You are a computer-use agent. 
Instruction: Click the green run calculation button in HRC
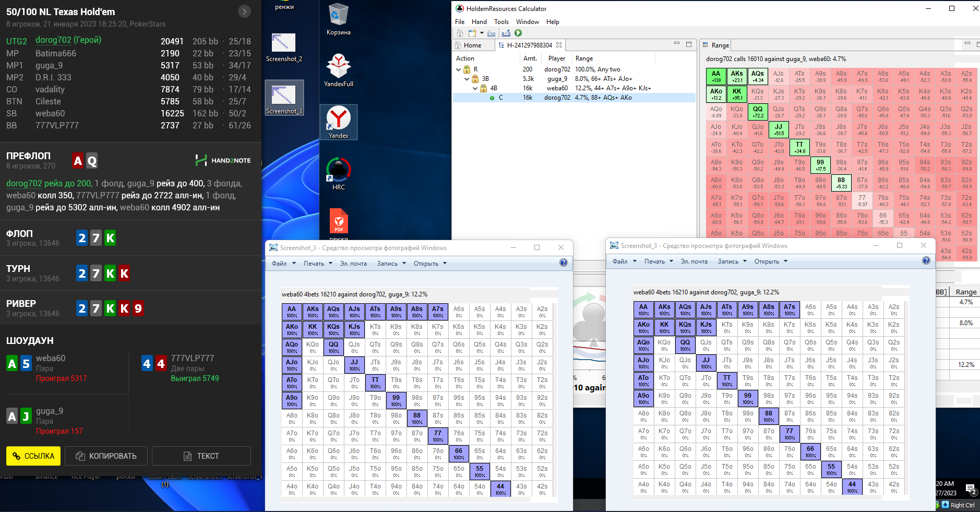(518, 33)
